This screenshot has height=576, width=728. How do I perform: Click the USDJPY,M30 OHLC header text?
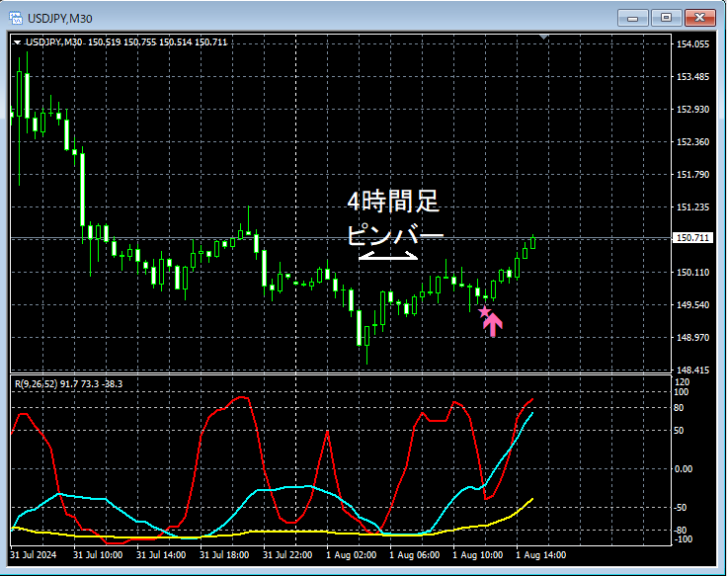click(x=126, y=42)
